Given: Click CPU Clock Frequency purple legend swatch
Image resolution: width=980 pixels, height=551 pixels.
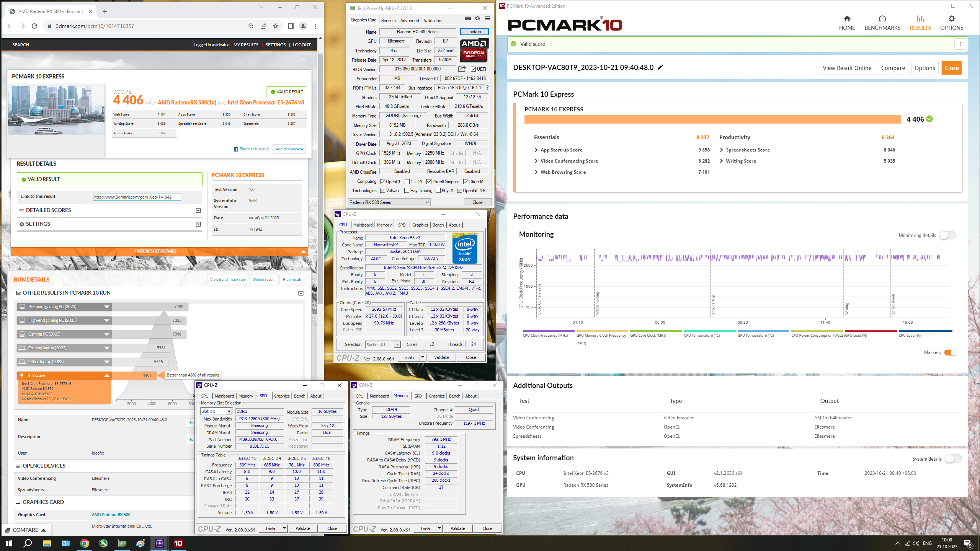Looking at the screenshot, I should (x=548, y=331).
